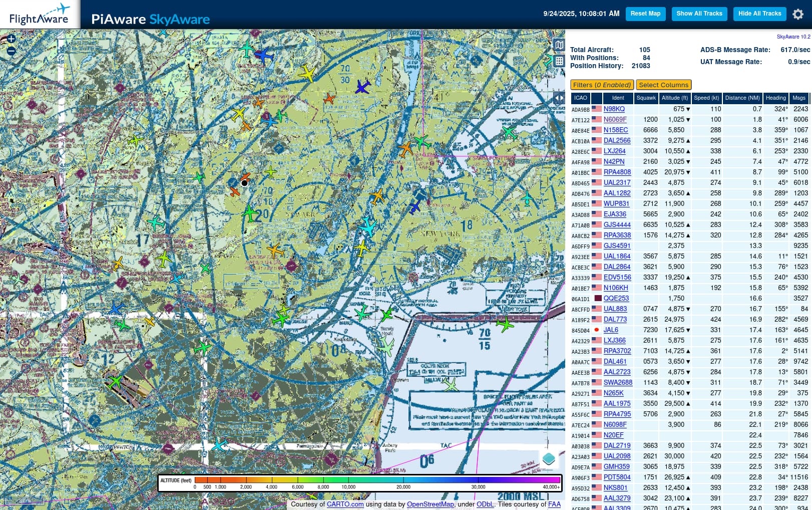This screenshot has height=510, width=812.
Task: Show all aircraft tracks
Action: pos(699,14)
